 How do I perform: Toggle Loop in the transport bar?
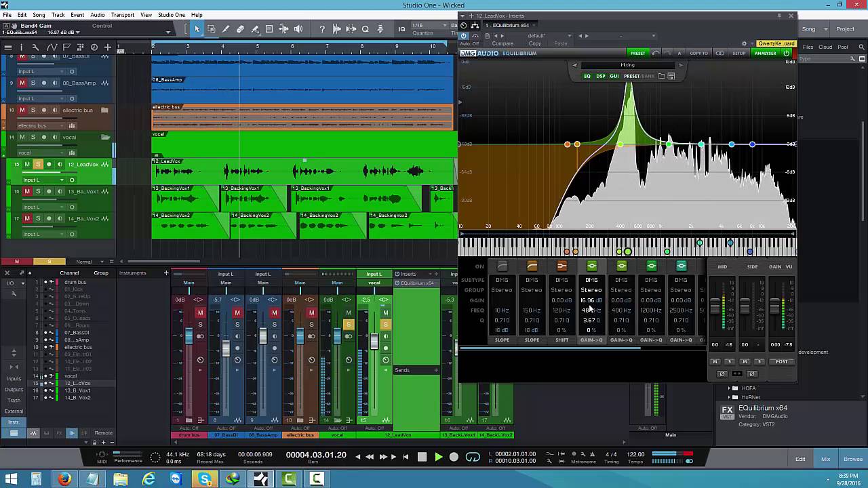click(473, 457)
